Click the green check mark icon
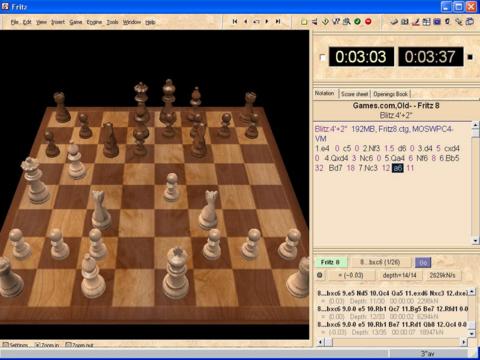The width and height of the screenshot is (480, 360). click(357, 22)
